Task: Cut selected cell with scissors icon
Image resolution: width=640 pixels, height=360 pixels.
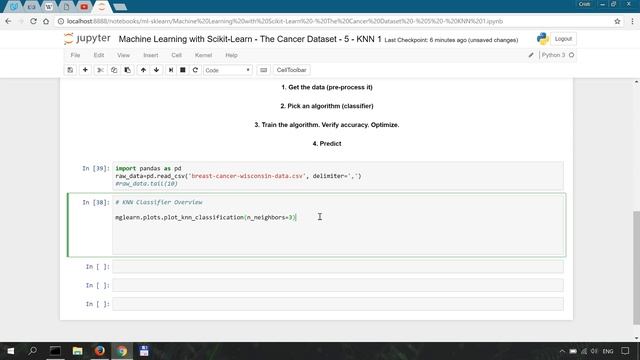Action: (x=100, y=70)
